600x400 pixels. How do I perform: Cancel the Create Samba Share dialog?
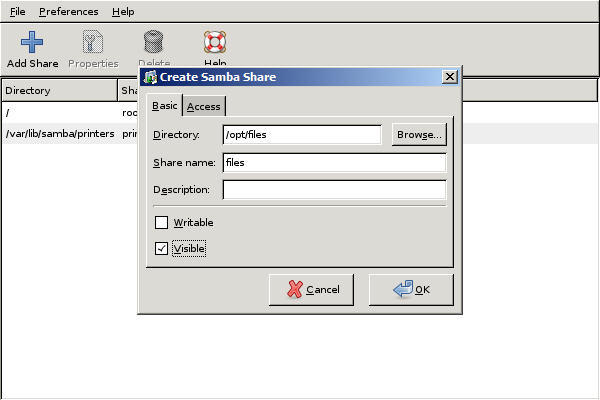pyautogui.click(x=311, y=290)
